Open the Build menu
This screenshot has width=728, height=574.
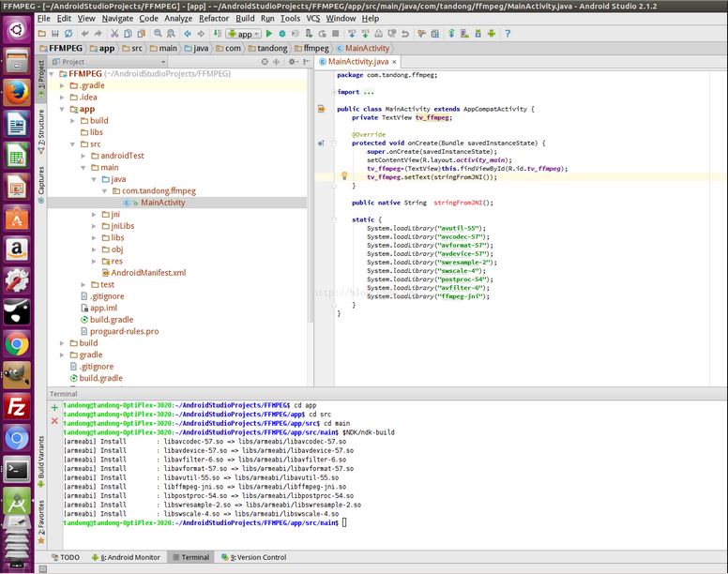[x=245, y=19]
